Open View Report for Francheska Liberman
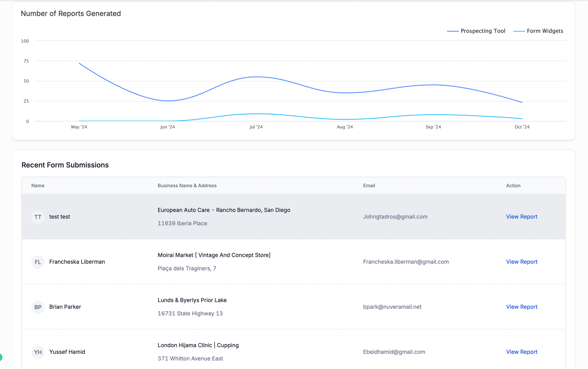This screenshot has width=588, height=369. pyautogui.click(x=521, y=262)
